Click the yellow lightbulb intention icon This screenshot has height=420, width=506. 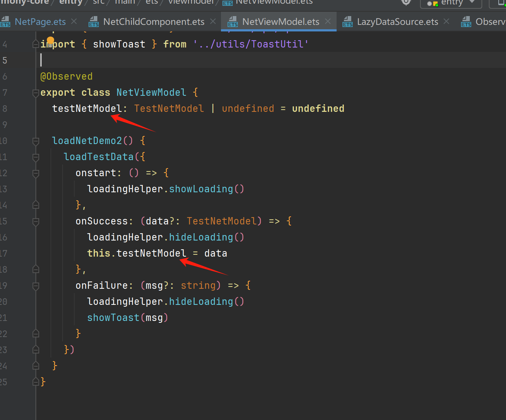[50, 40]
